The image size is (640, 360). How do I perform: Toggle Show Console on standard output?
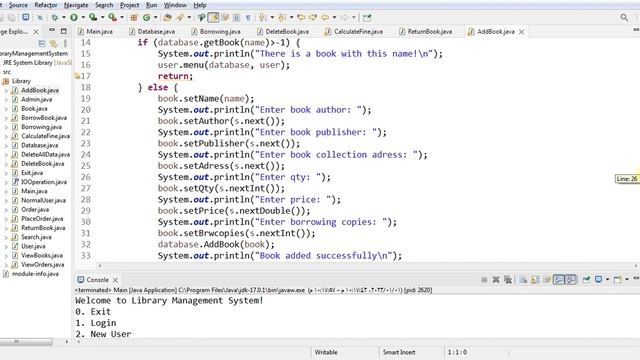click(x=559, y=280)
